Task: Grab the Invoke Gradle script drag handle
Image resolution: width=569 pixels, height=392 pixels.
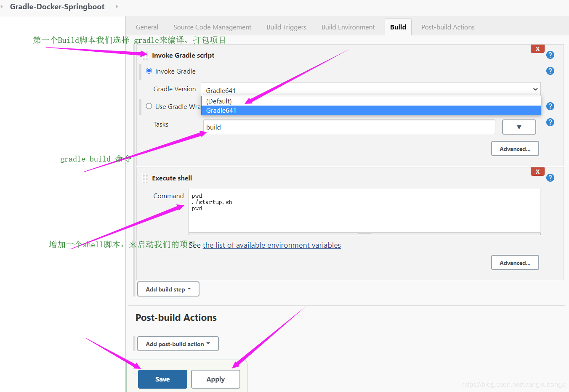Action: (x=145, y=55)
